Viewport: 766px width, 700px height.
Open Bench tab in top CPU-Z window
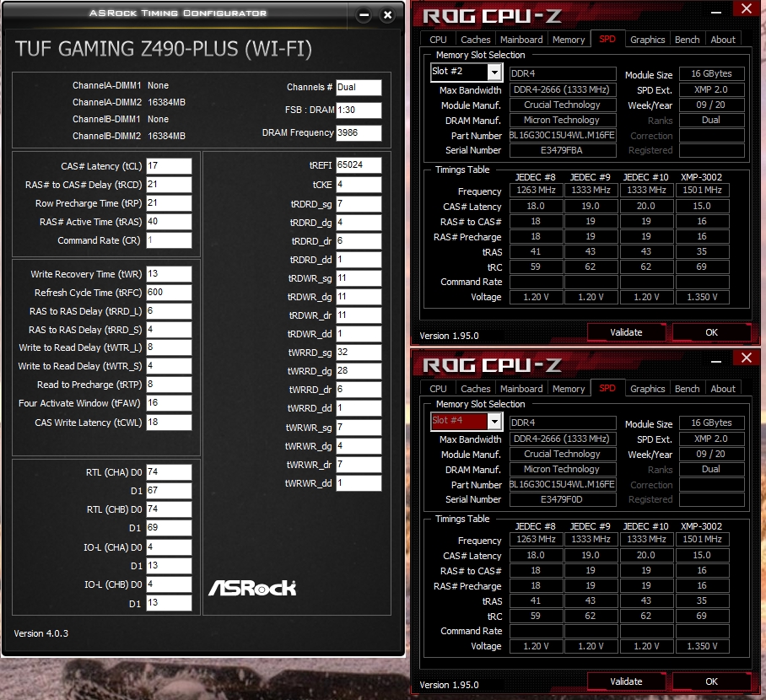point(688,40)
